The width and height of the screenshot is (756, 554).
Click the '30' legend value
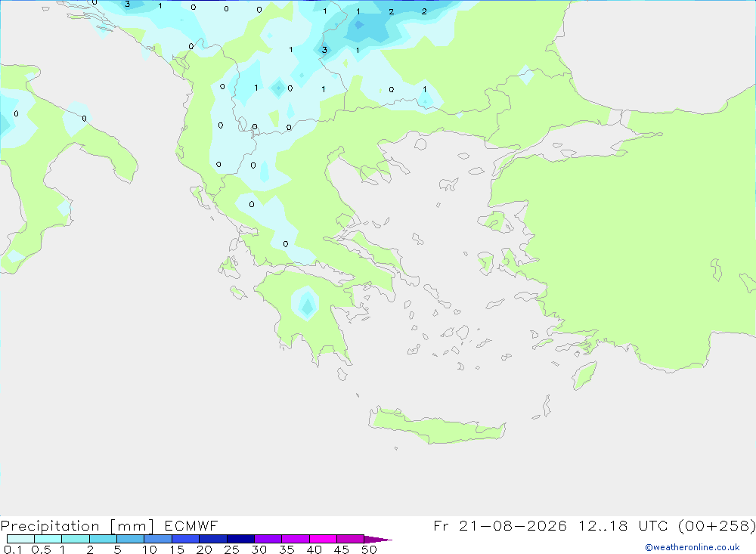(259, 549)
